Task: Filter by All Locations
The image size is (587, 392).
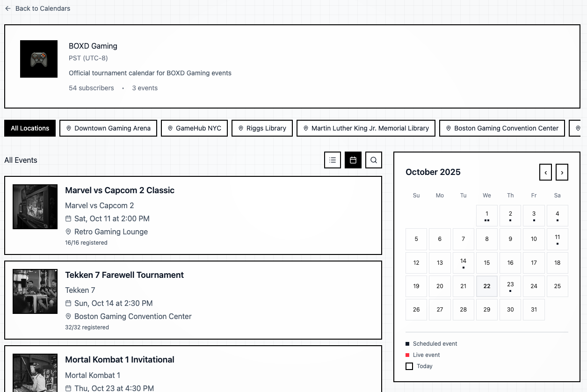Action: (x=30, y=128)
